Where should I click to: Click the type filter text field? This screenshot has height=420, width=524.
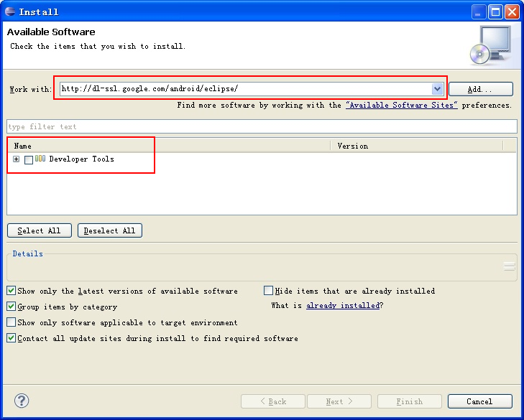[x=262, y=126]
